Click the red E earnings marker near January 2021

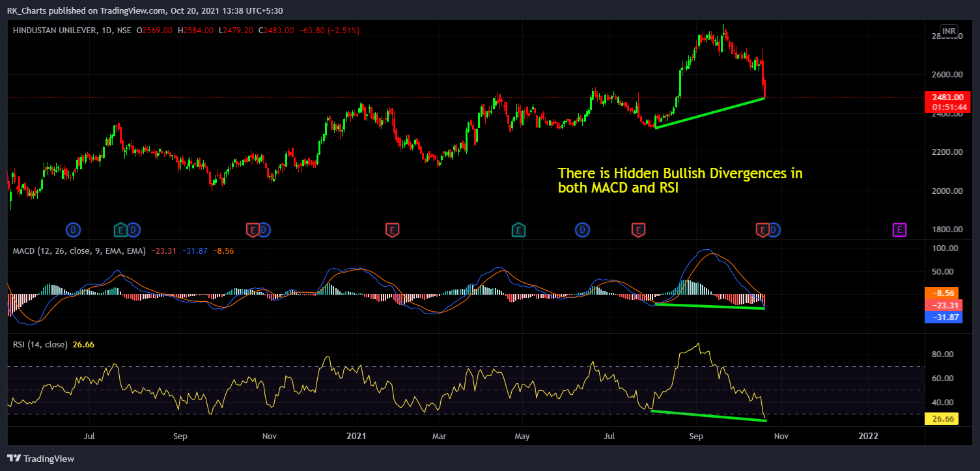point(391,229)
